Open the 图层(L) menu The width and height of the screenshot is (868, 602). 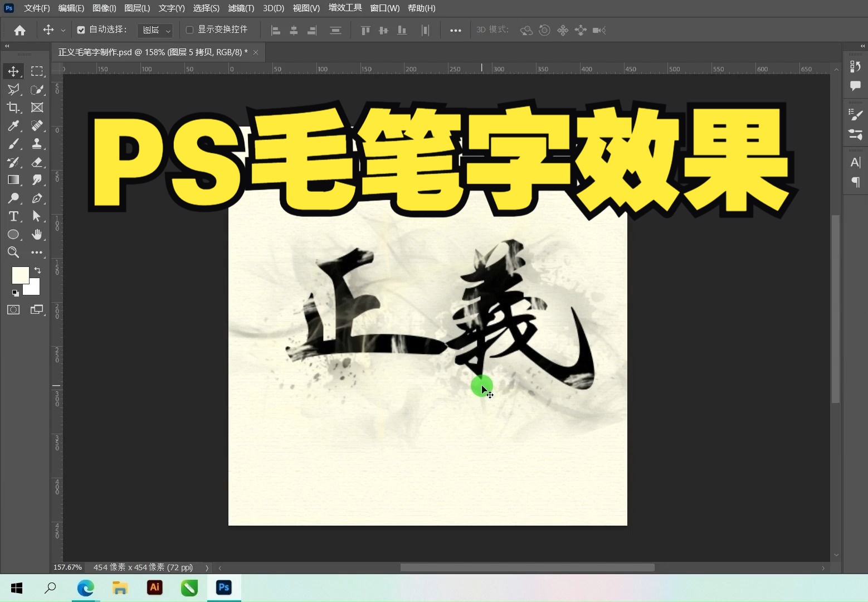[137, 8]
